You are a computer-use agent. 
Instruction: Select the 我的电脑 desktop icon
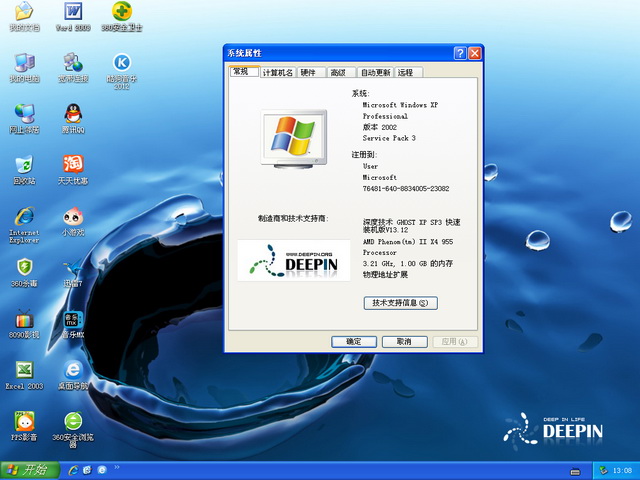[x=24, y=67]
